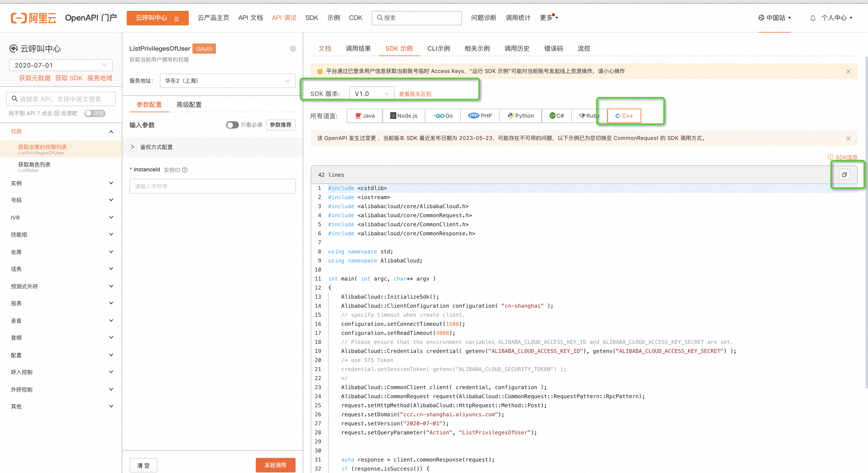The image size is (868, 473).
Task: Click the 反馈吧 feedback smiley in sidebar
Action: click(57, 113)
